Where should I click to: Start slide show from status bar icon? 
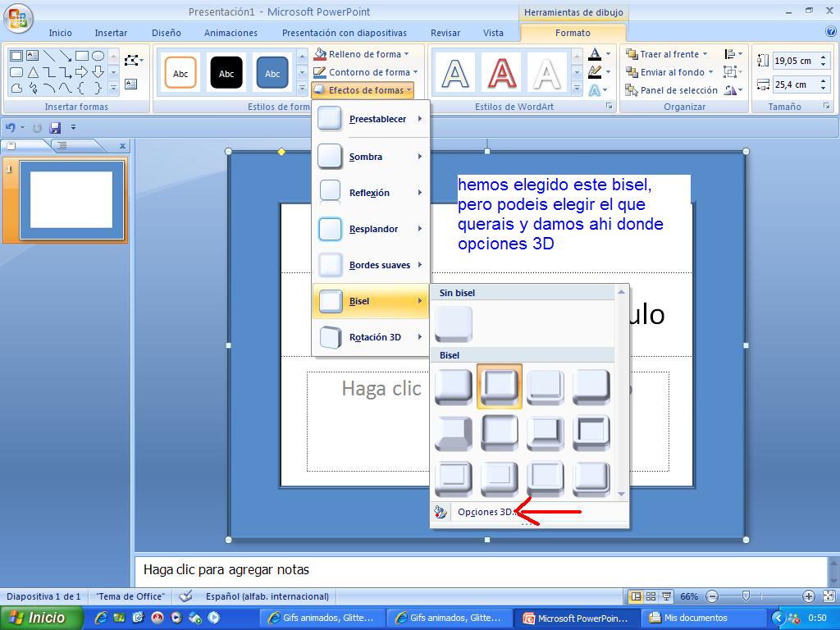coord(666,596)
